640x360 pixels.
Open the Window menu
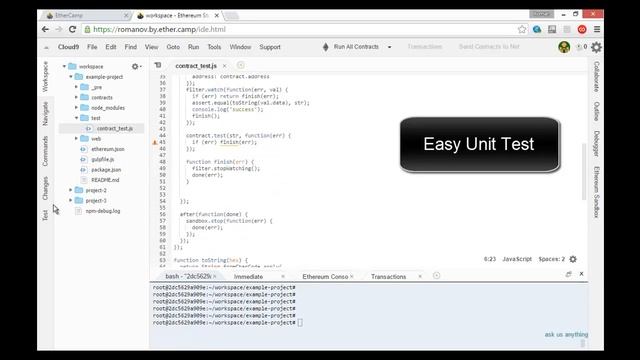point(240,47)
